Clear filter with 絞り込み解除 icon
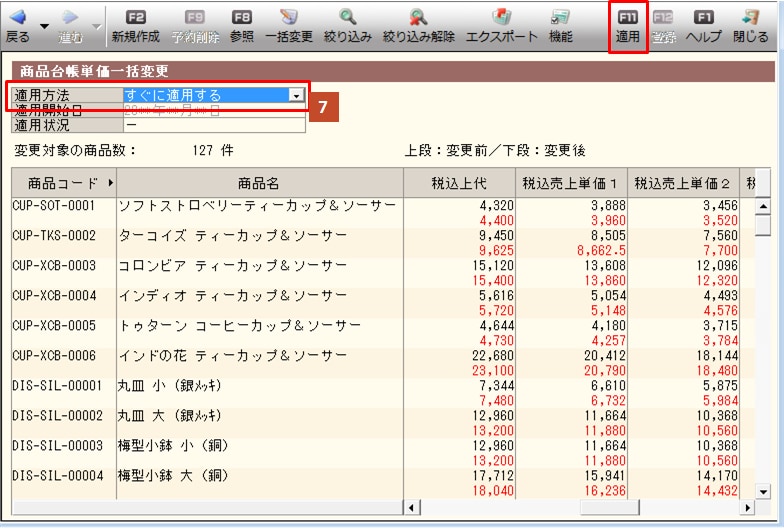This screenshot has height=529, width=784. (418, 18)
